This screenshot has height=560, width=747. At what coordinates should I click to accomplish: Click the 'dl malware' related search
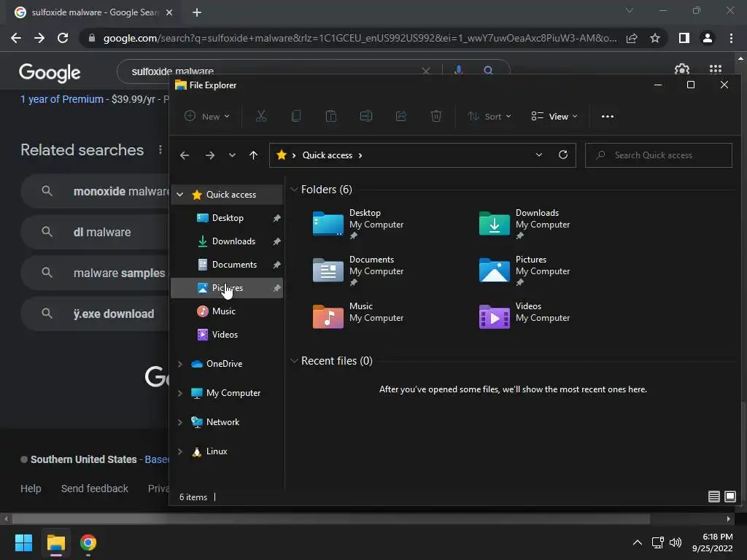[x=96, y=232]
